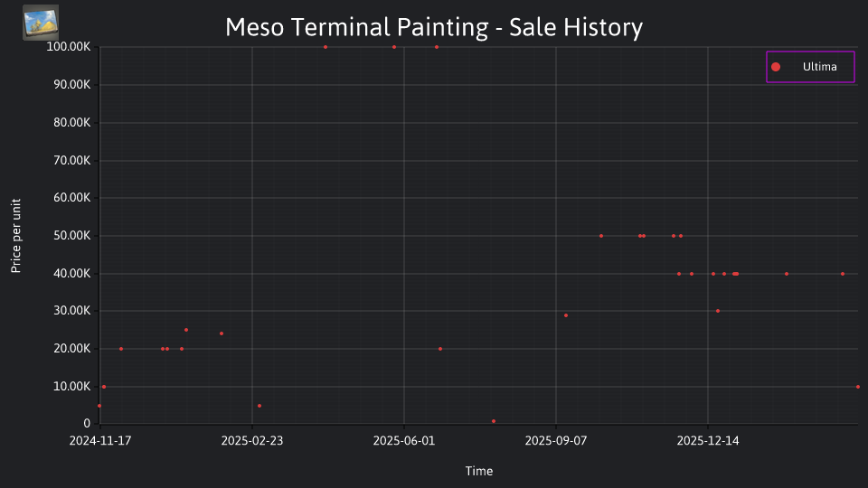The width and height of the screenshot is (868, 488).
Task: Click the Meso Terminal Painting item icon
Action: coord(41,23)
